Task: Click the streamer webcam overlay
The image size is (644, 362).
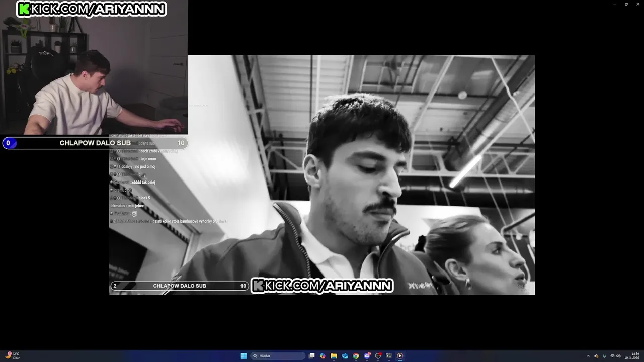Action: [94, 67]
